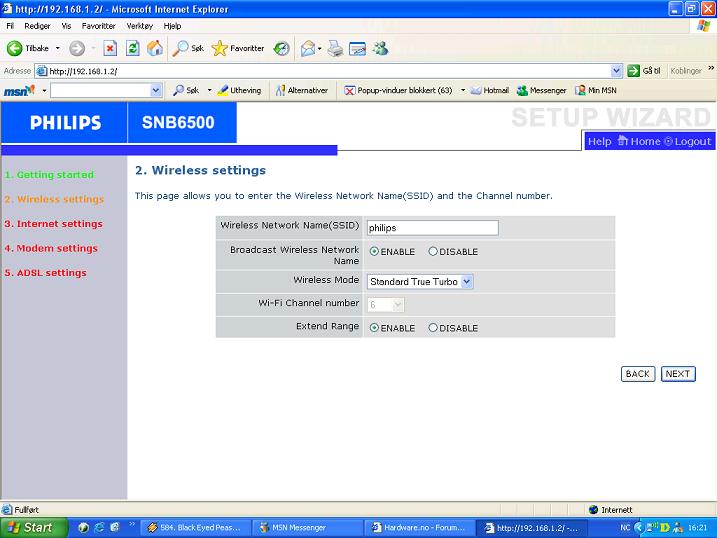
Task: Open 5. ADSL settings step
Action: click(46, 272)
